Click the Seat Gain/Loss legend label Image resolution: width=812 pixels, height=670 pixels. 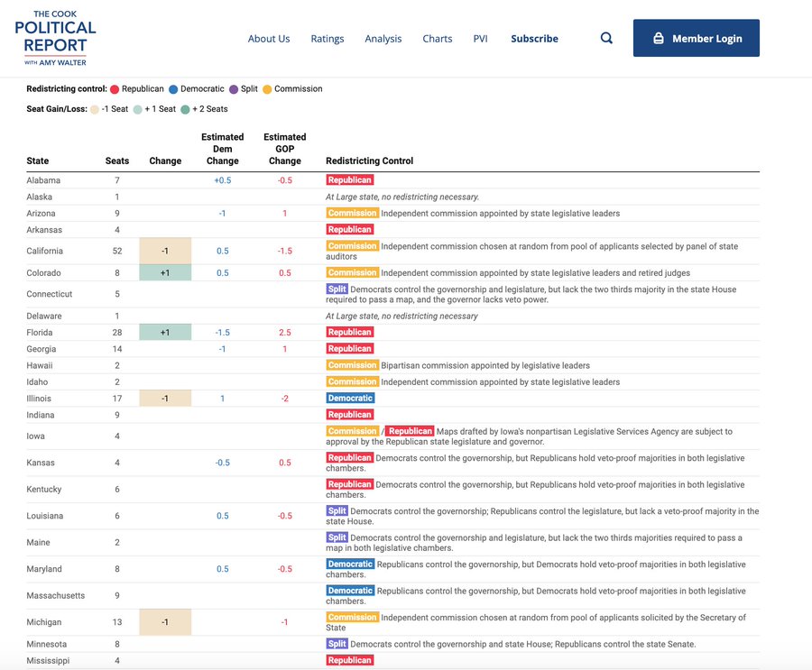(x=57, y=109)
